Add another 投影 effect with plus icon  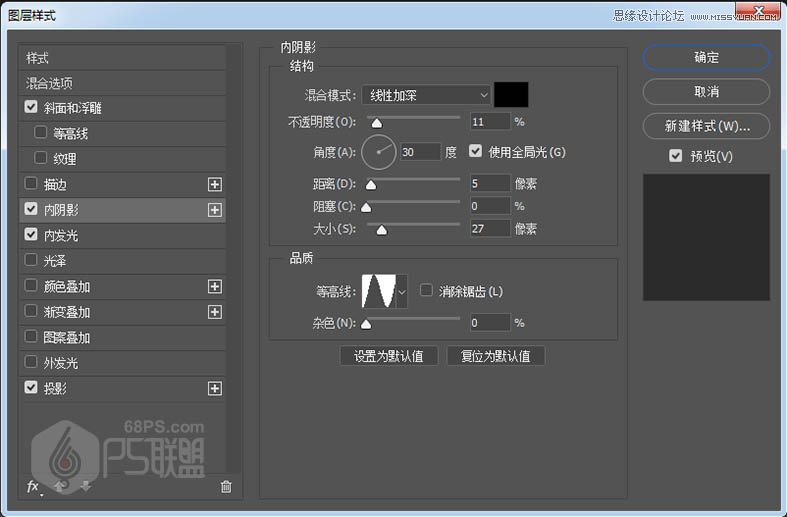coord(215,389)
